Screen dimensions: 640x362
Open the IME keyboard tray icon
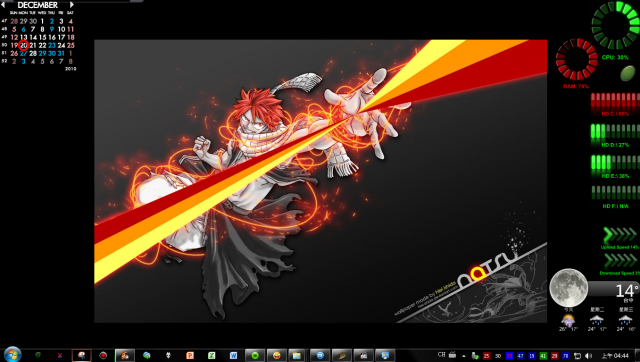click(453, 355)
